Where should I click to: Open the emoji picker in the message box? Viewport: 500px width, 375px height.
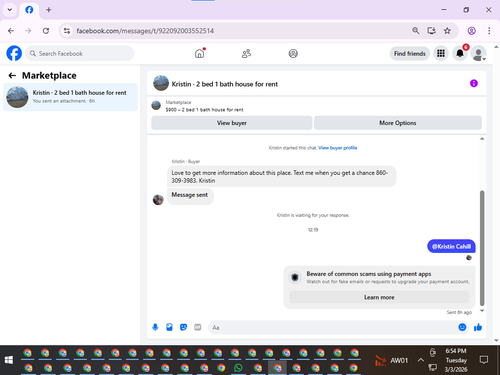tap(462, 327)
